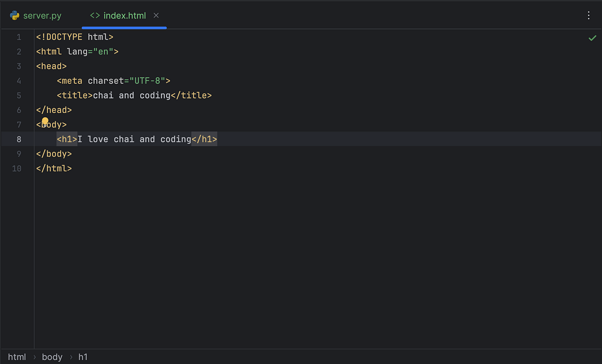The width and height of the screenshot is (602, 364).
Task: Click the green inspections checkmark
Action: [592, 38]
